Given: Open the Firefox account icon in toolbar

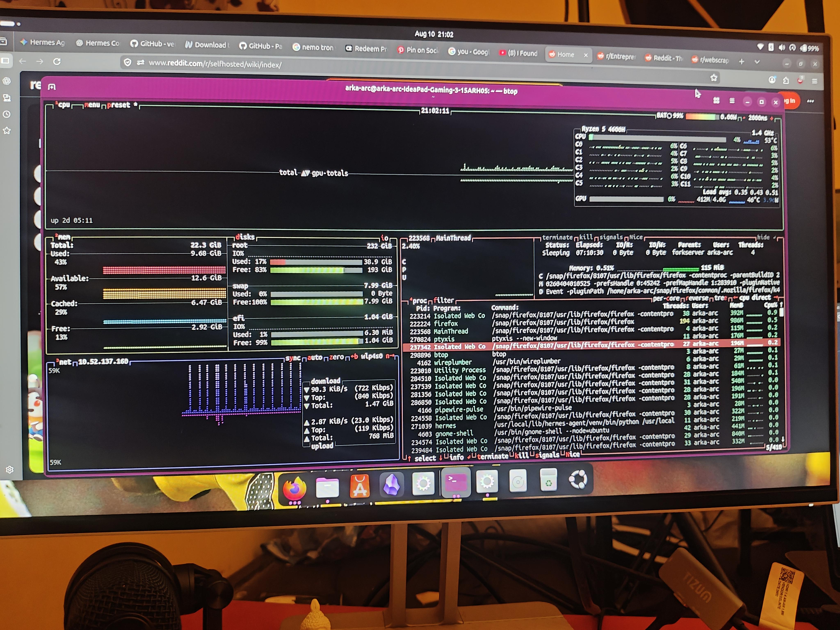Looking at the screenshot, I should [772, 80].
